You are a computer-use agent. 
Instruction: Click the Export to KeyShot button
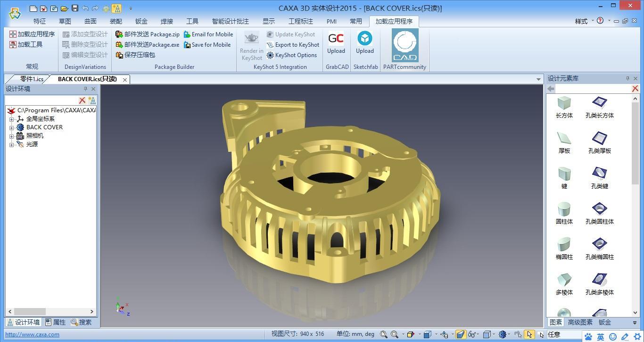(x=293, y=45)
